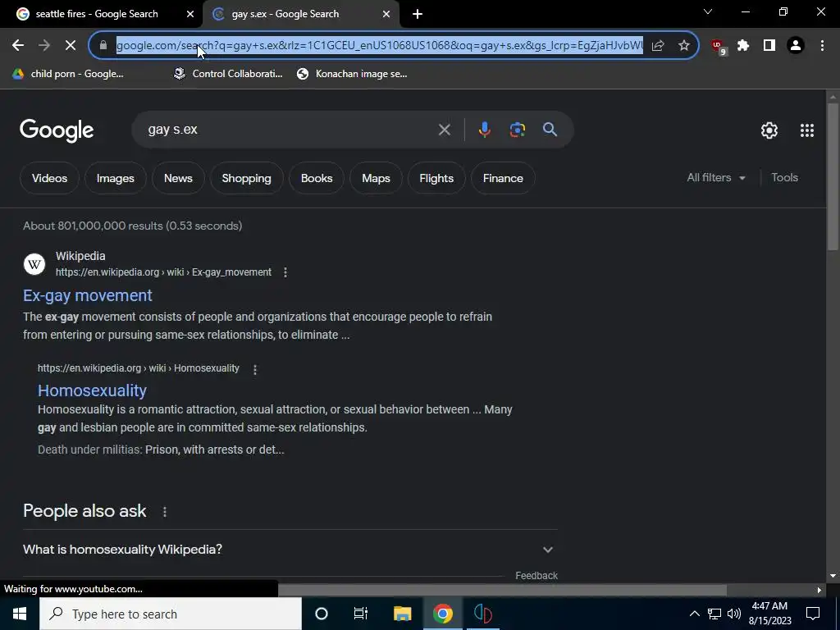
Task: Search by image with Google Lens
Action: click(x=518, y=130)
